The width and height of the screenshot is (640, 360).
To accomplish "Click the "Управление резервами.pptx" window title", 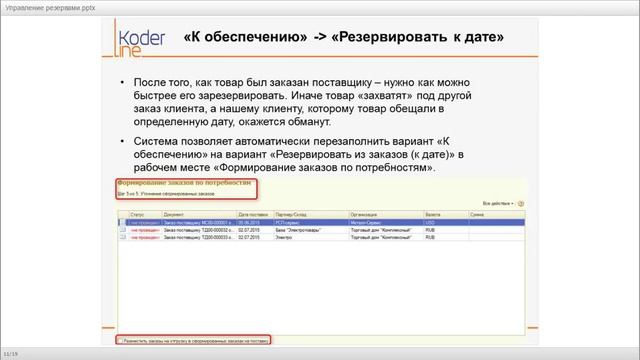I will click(50, 8).
